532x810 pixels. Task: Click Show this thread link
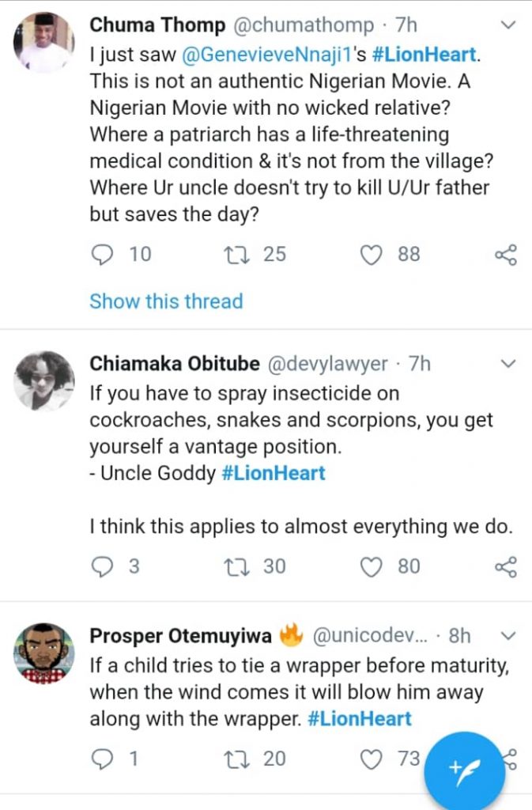click(x=166, y=301)
